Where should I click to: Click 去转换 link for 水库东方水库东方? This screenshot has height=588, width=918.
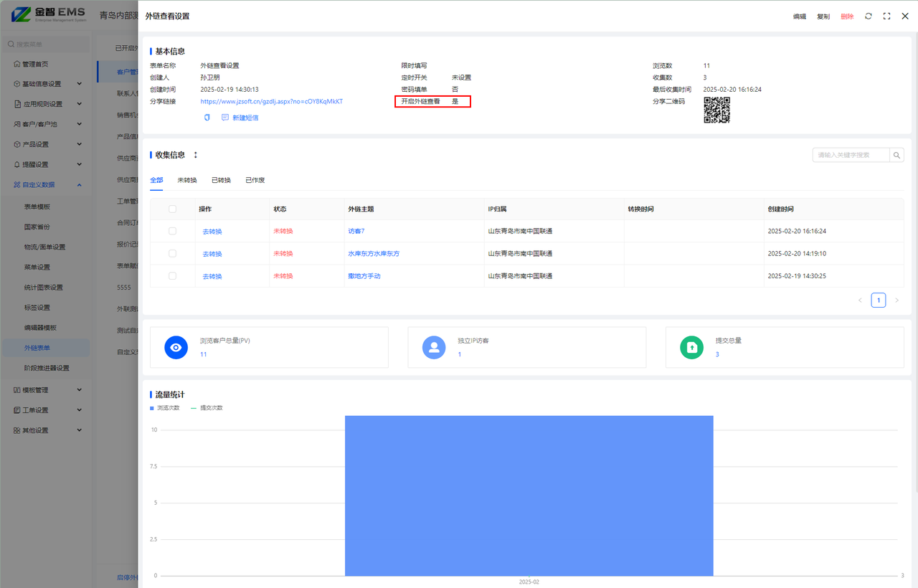pos(212,254)
